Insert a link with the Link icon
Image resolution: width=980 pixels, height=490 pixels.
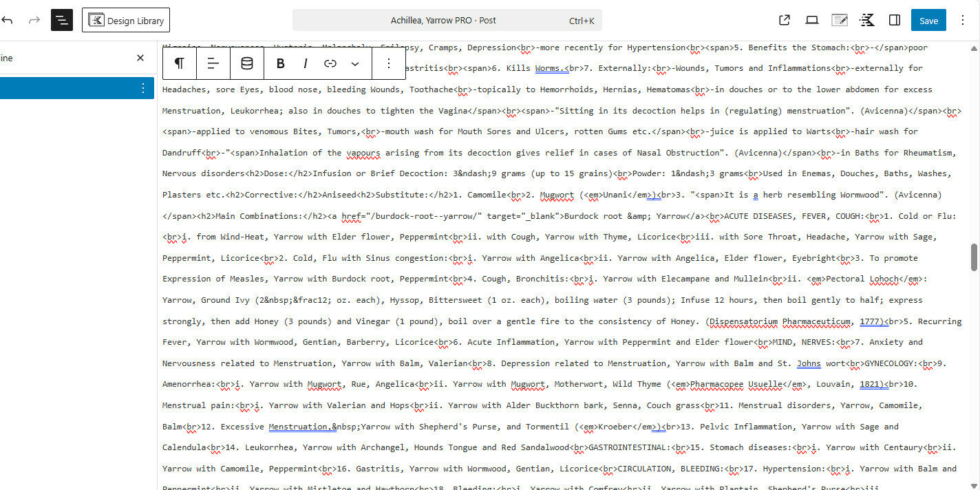tap(330, 63)
